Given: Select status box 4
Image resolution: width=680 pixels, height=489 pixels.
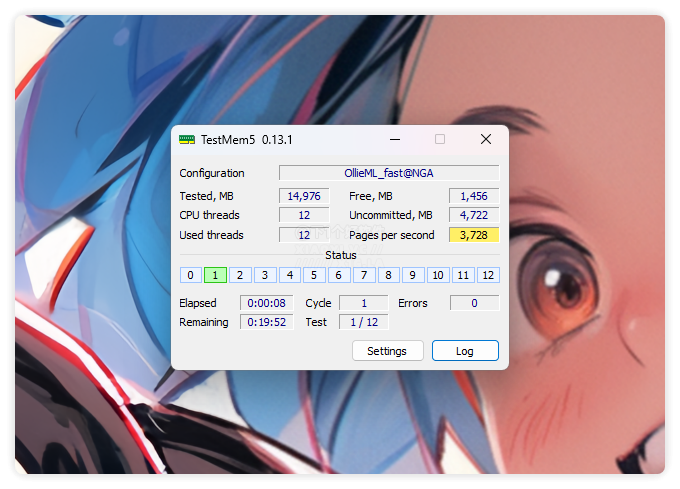Looking at the screenshot, I should click(290, 275).
